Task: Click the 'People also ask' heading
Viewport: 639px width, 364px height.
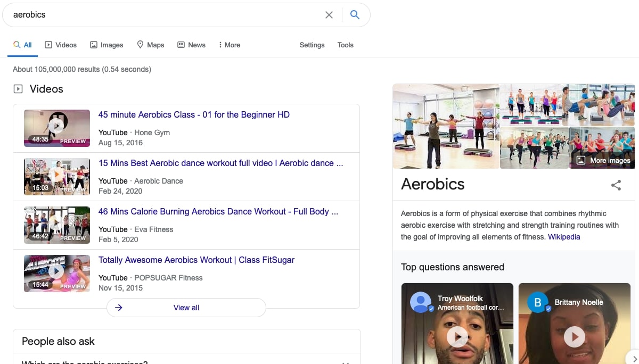Action: (59, 342)
